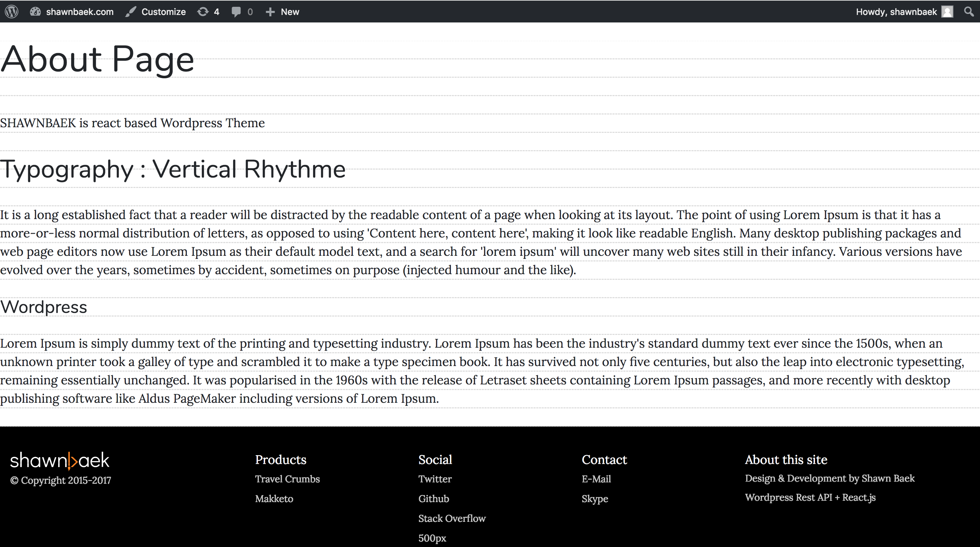The height and width of the screenshot is (547, 980).
Task: Visit the Github social link
Action: point(433,499)
